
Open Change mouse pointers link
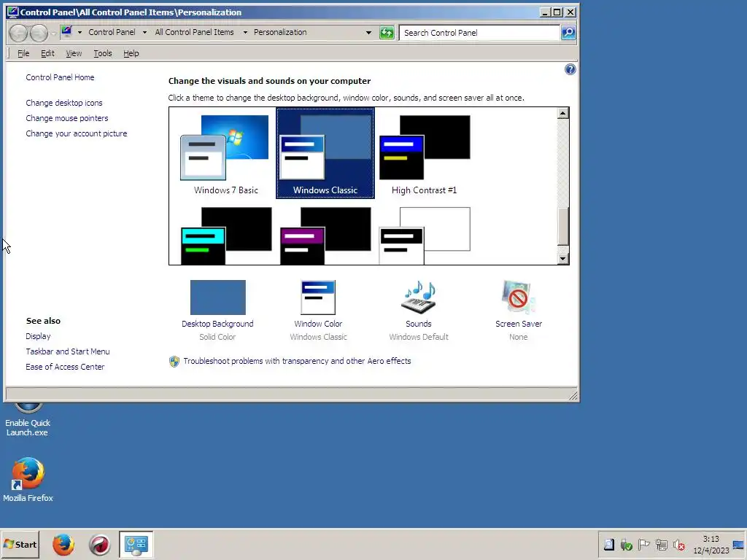66,118
